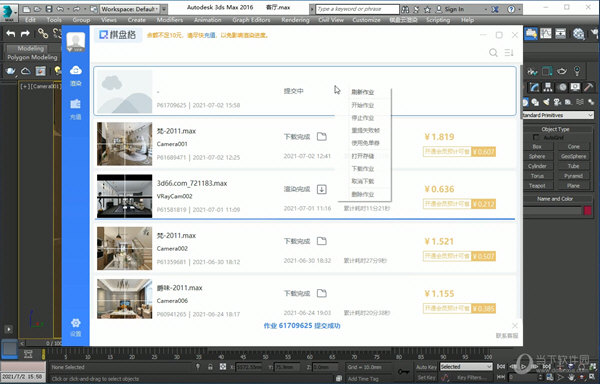Open 设置 settings gear in blue sidebar

click(76, 327)
